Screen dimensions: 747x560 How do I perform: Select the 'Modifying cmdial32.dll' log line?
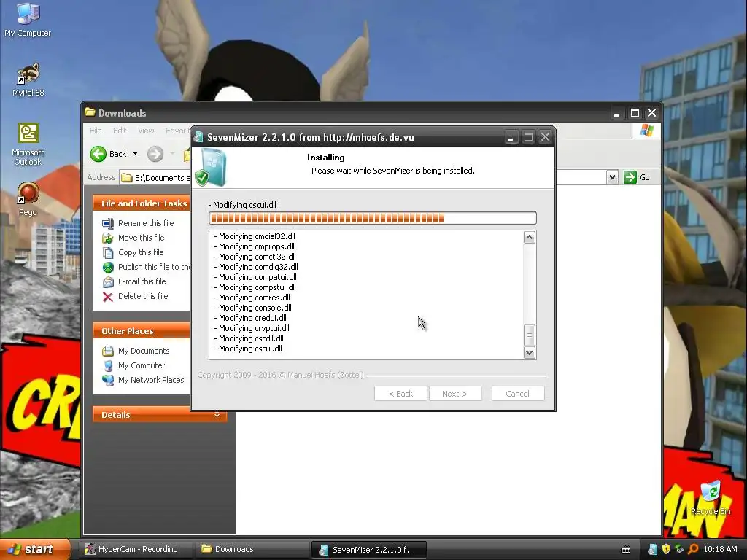pyautogui.click(x=255, y=236)
